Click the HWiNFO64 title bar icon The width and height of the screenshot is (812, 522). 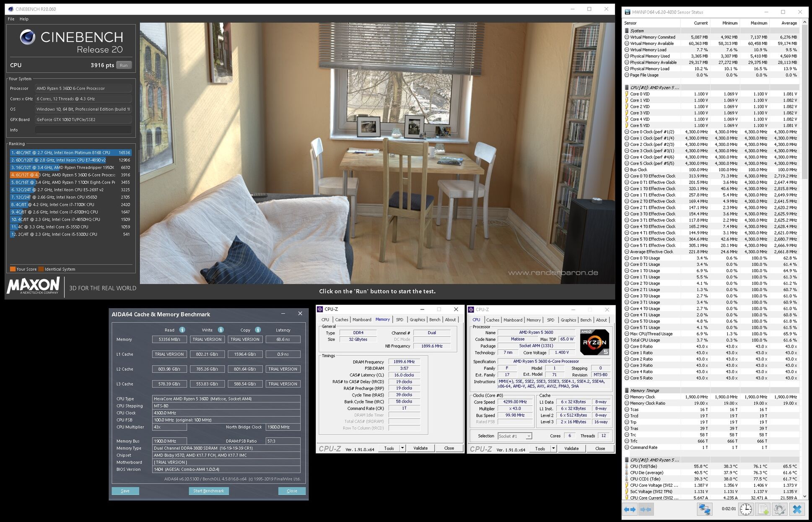click(628, 12)
